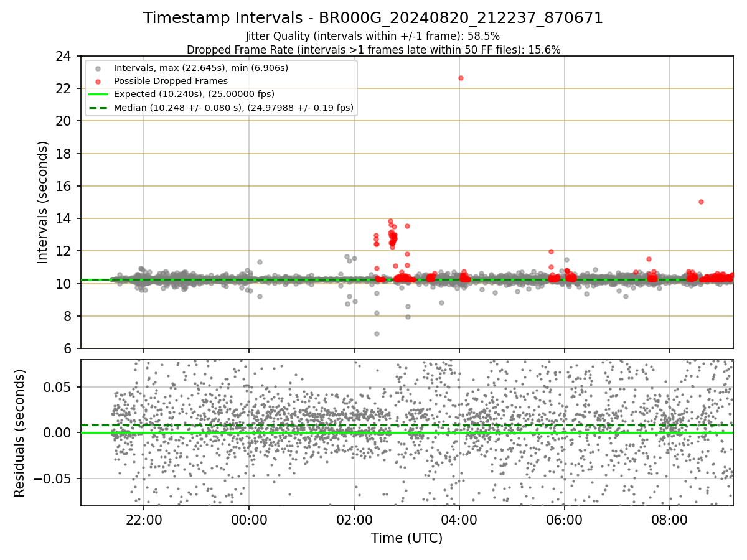Viewport: 747px width, 560px height.
Task: Click the "Time (UTC)" x-axis label
Action: click(x=406, y=538)
